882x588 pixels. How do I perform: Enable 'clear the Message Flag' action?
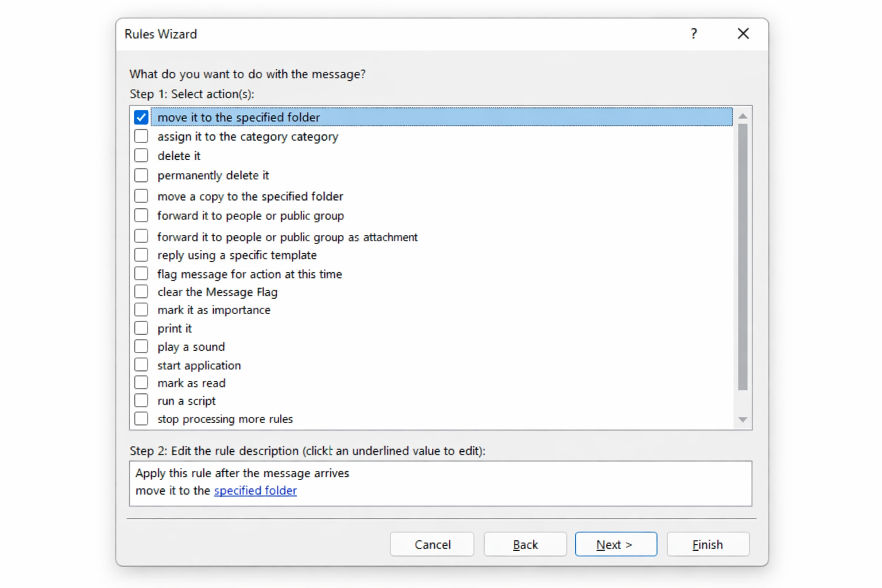141,292
